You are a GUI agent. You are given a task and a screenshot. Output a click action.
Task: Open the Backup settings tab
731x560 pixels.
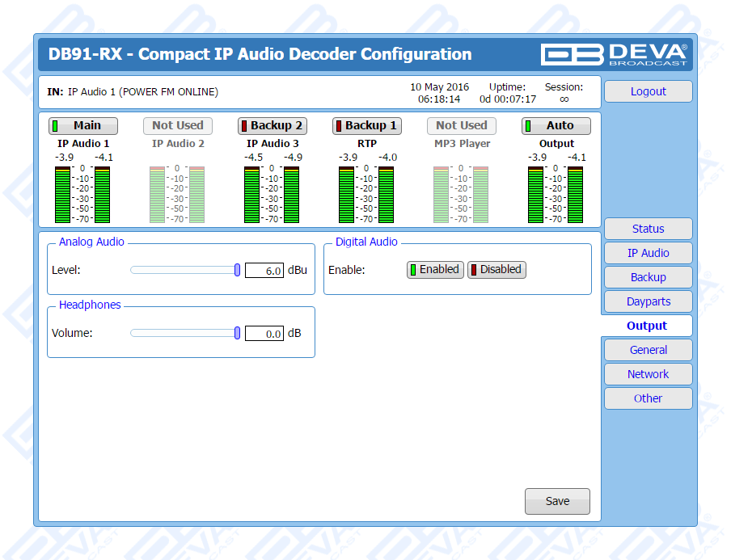[648, 277]
